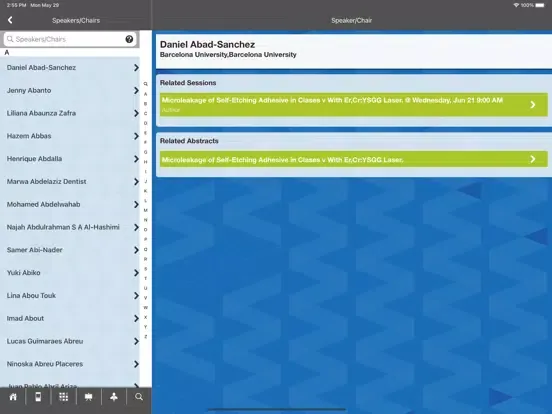Image resolution: width=552 pixels, height=414 pixels.
Task: Jump to letter R in alphabet index
Action: pos(145,259)
